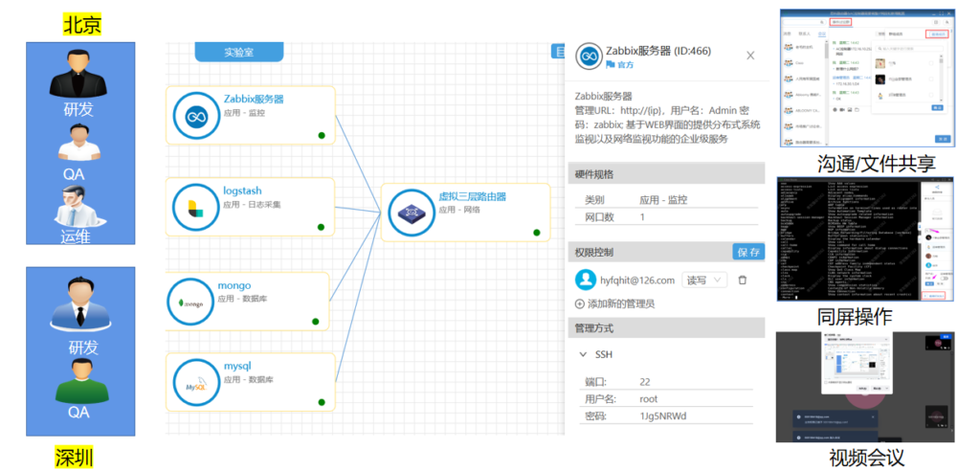Click the 官方 flag icon

coord(610,64)
